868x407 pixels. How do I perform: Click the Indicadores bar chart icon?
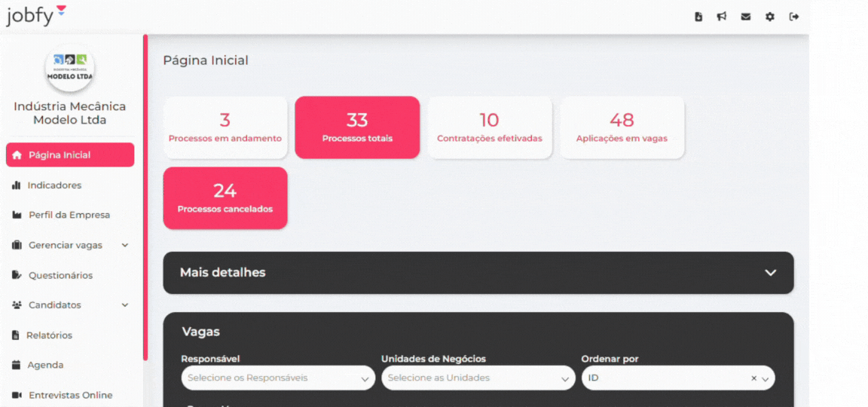(x=17, y=185)
